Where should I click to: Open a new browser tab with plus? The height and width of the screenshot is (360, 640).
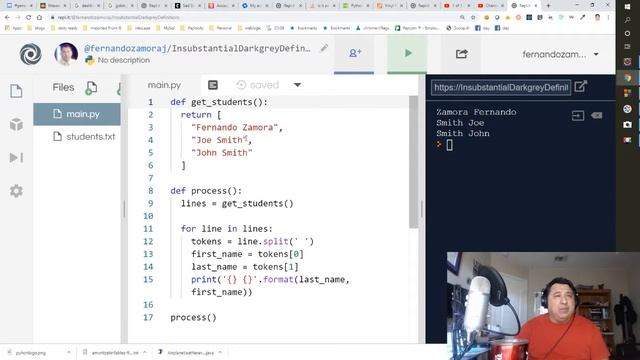[548, 6]
